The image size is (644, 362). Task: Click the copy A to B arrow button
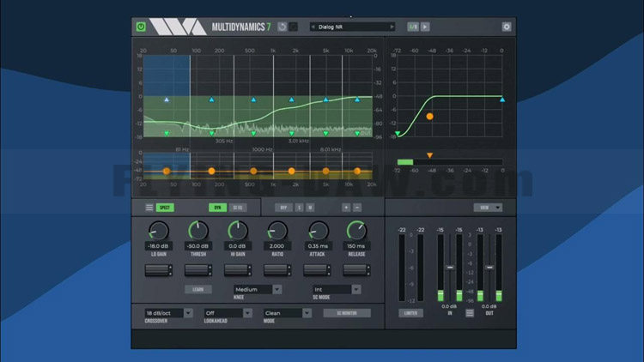425,27
